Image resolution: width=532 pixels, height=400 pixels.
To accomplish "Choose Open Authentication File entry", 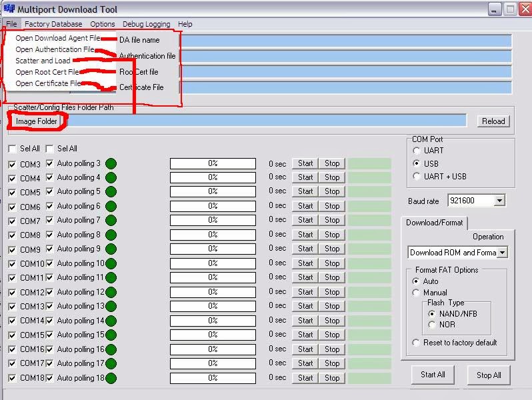I will pos(55,49).
